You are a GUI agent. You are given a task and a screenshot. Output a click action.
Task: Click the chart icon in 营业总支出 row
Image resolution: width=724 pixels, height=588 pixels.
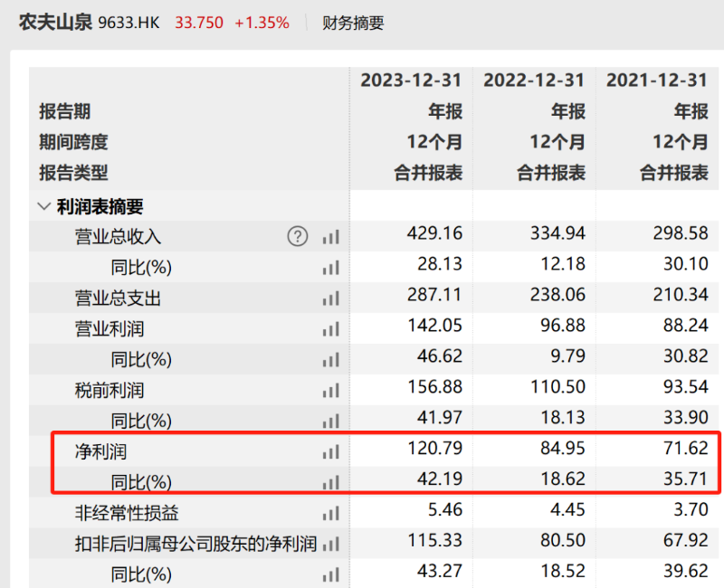331,298
